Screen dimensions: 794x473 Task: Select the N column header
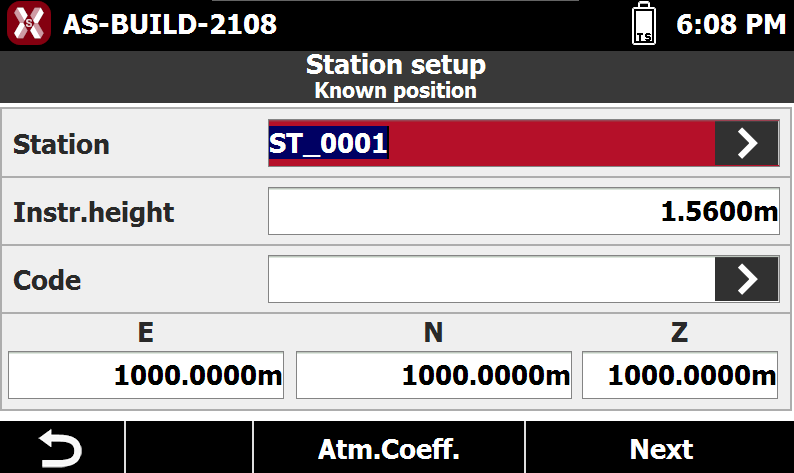click(x=433, y=333)
